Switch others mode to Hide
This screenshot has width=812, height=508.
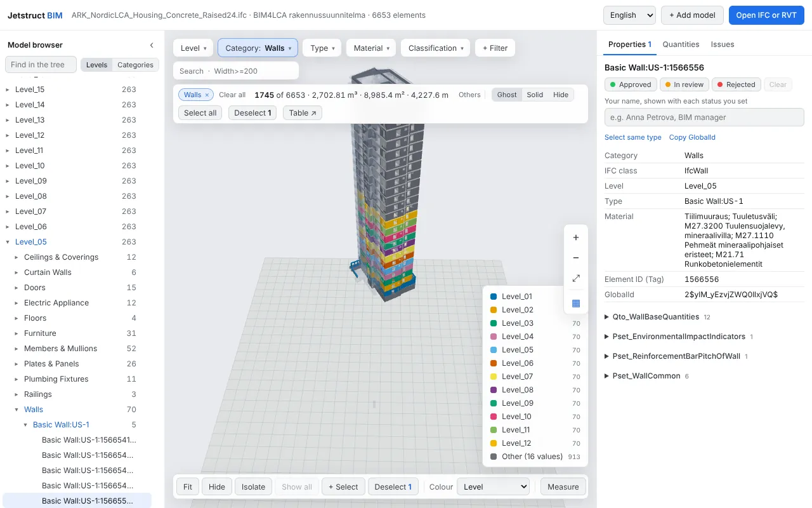[x=561, y=95]
